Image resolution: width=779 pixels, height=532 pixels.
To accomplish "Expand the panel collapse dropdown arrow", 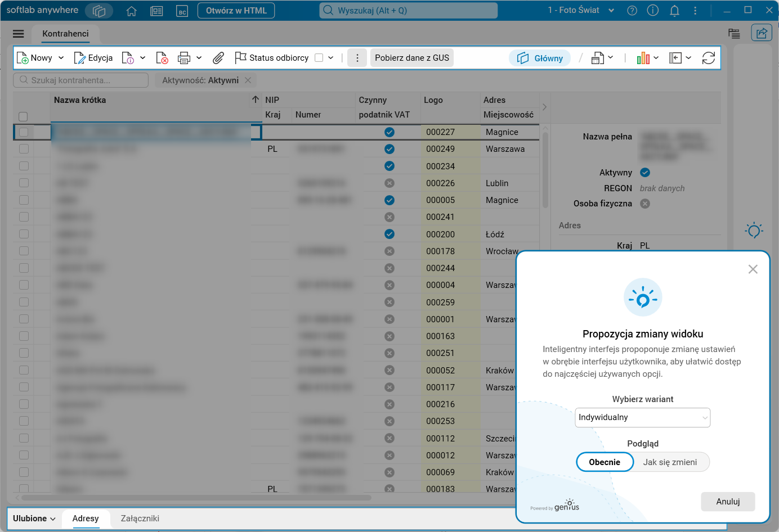I will point(688,58).
